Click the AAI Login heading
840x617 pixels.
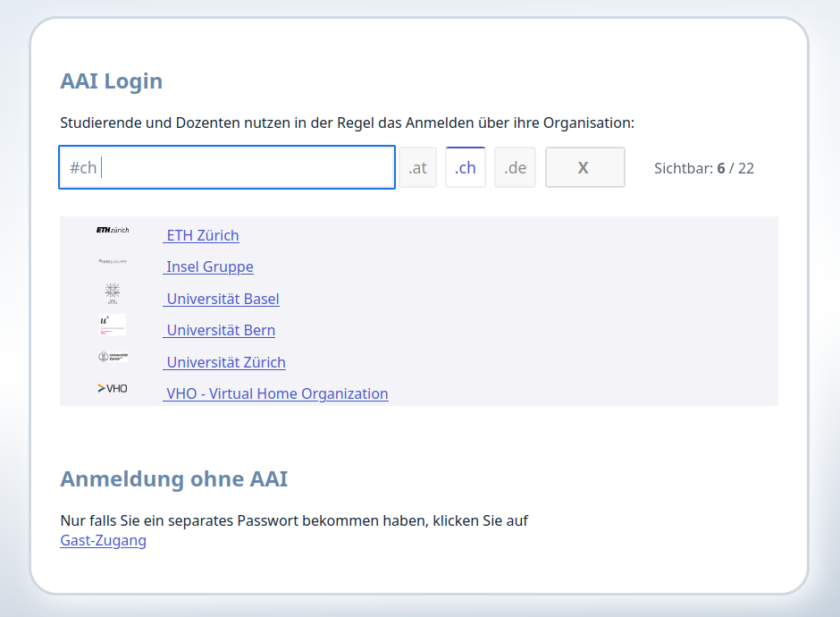pos(112,81)
